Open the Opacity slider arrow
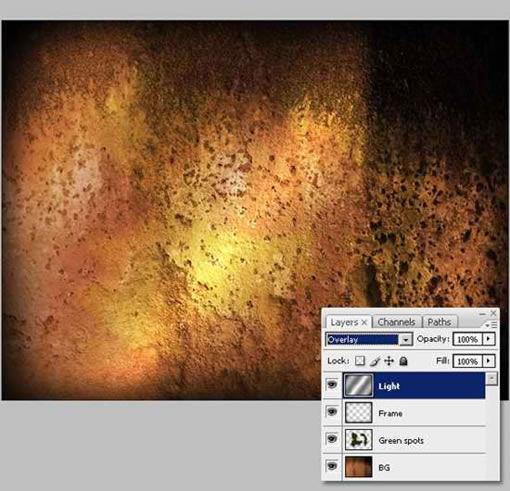Screen dimensions: 510x491 (489, 339)
